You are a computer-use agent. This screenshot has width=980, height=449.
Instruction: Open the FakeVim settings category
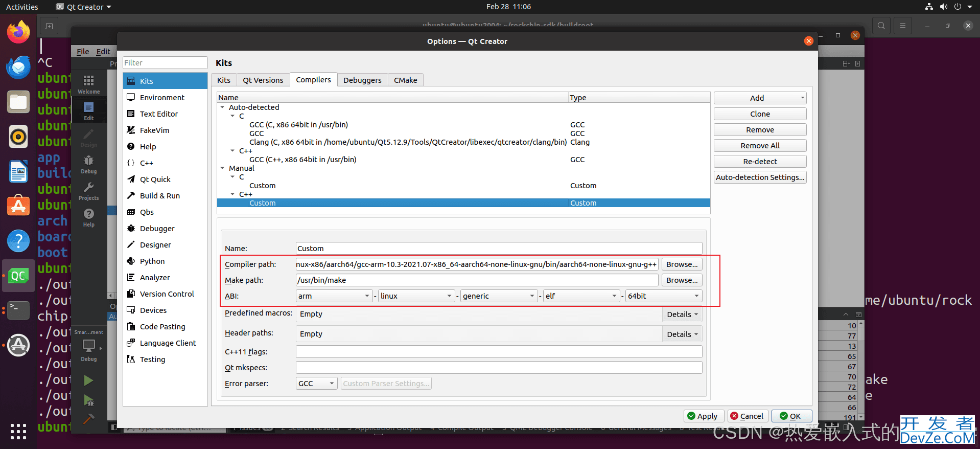(x=165, y=130)
